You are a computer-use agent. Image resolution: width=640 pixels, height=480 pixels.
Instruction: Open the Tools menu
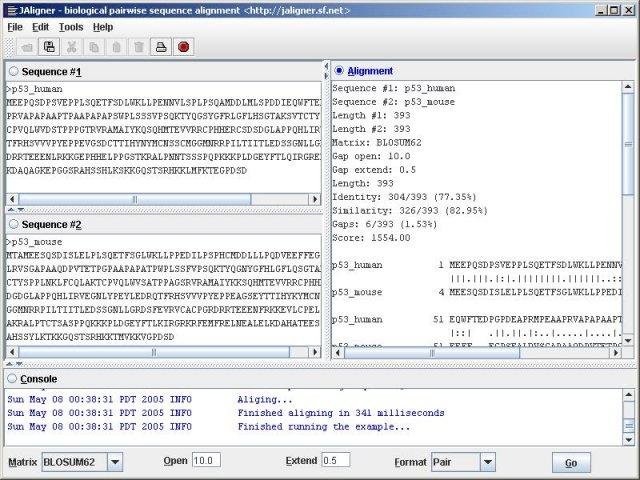click(71, 27)
